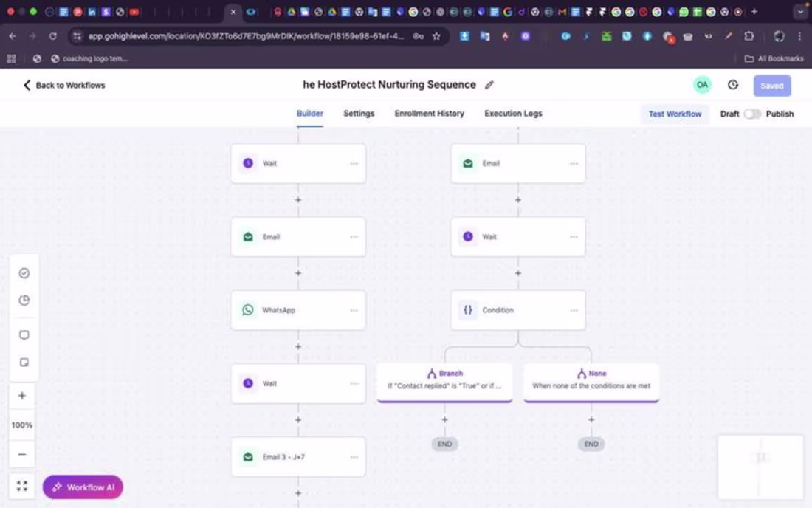Screen dimensions: 812x508
Task: Open All Bookmarks folder
Action: pos(774,58)
